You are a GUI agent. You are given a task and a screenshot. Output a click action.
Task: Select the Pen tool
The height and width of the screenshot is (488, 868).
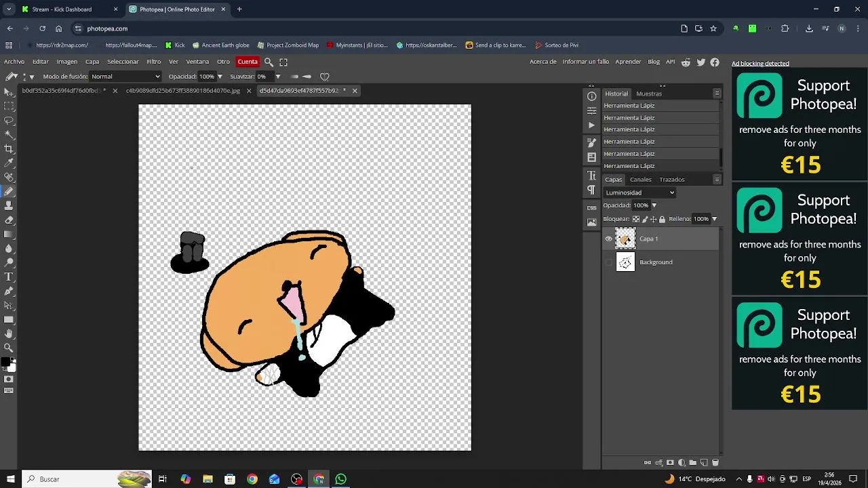tap(9, 291)
